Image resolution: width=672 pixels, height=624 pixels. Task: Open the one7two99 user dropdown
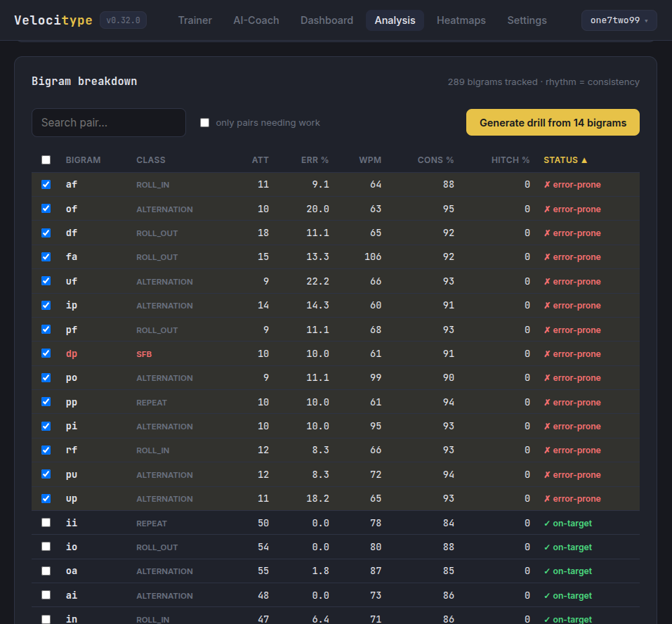(619, 20)
